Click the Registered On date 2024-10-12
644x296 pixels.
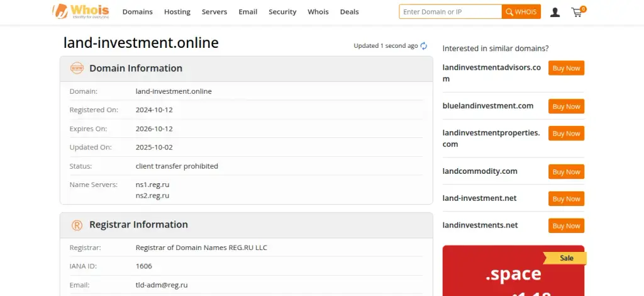pyautogui.click(x=154, y=110)
